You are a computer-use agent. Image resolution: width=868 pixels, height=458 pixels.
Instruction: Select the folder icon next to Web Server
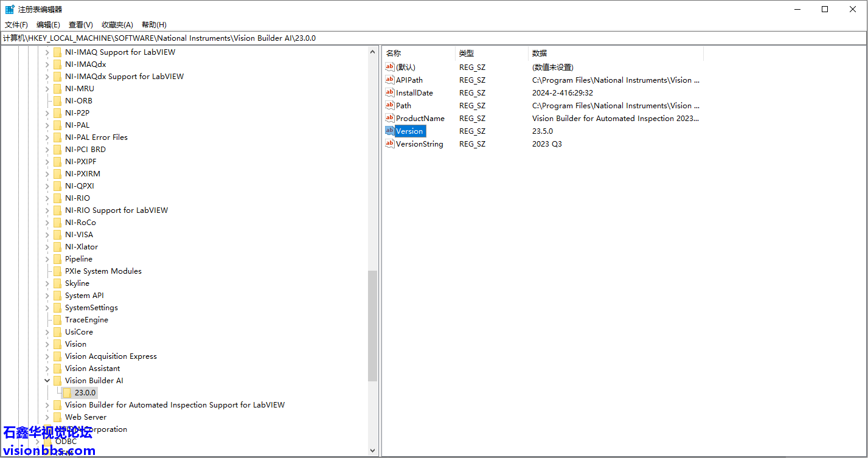point(57,417)
